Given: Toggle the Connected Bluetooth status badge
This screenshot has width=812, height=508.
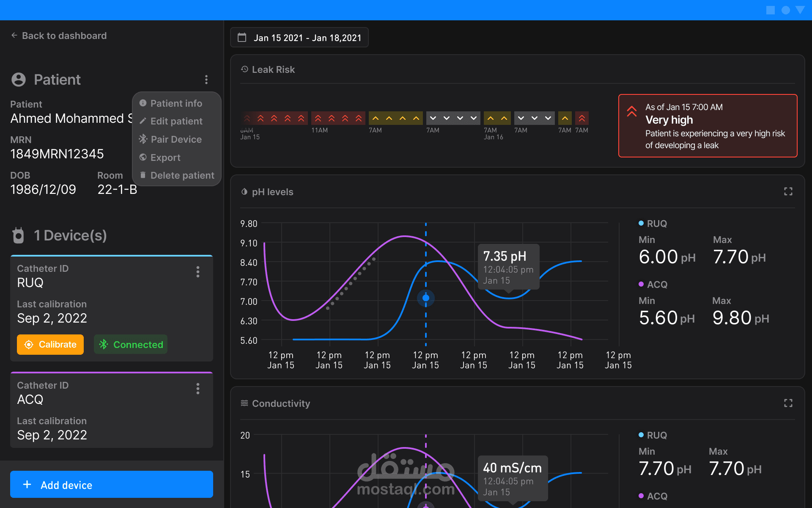Looking at the screenshot, I should click(x=131, y=345).
